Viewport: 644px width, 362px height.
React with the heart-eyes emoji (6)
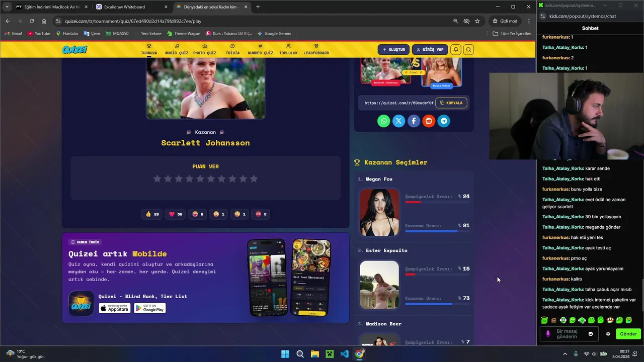tap(198, 214)
